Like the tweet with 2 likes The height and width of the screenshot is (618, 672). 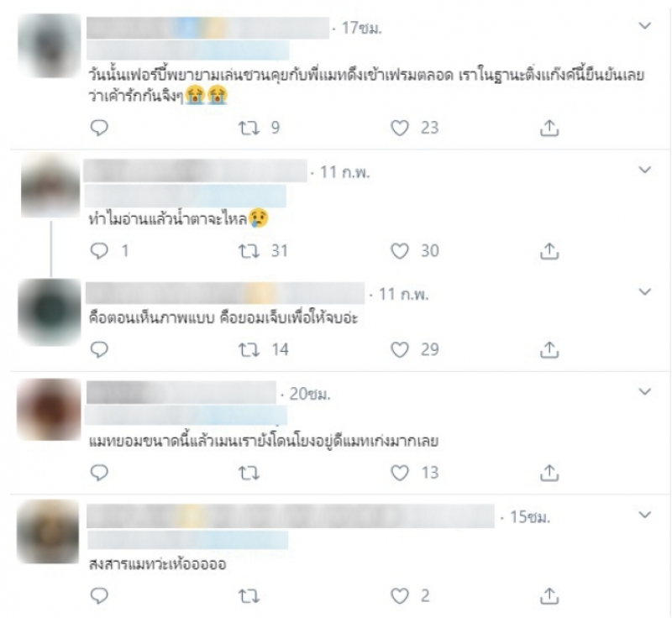(x=400, y=596)
